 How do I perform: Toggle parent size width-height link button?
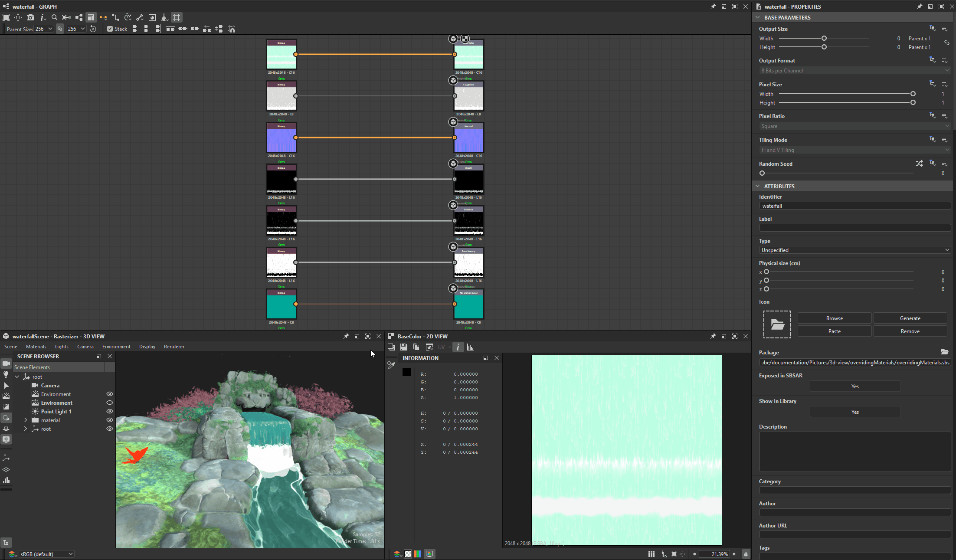[60, 29]
